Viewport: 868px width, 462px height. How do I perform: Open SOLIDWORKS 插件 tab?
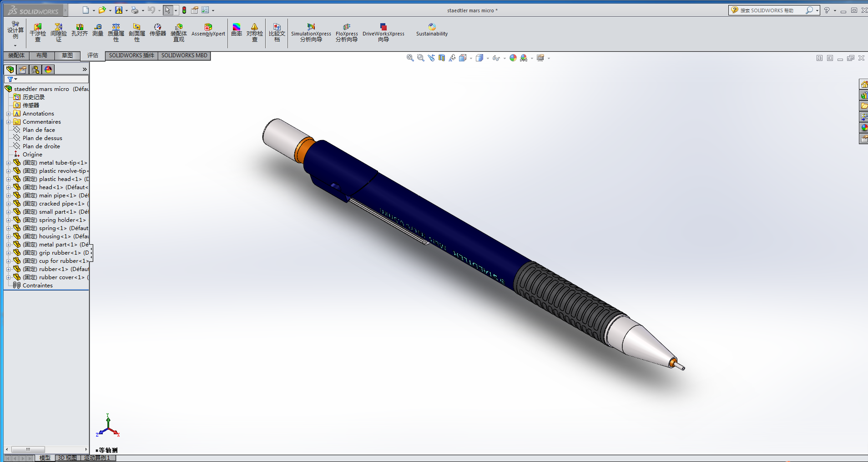tap(131, 55)
